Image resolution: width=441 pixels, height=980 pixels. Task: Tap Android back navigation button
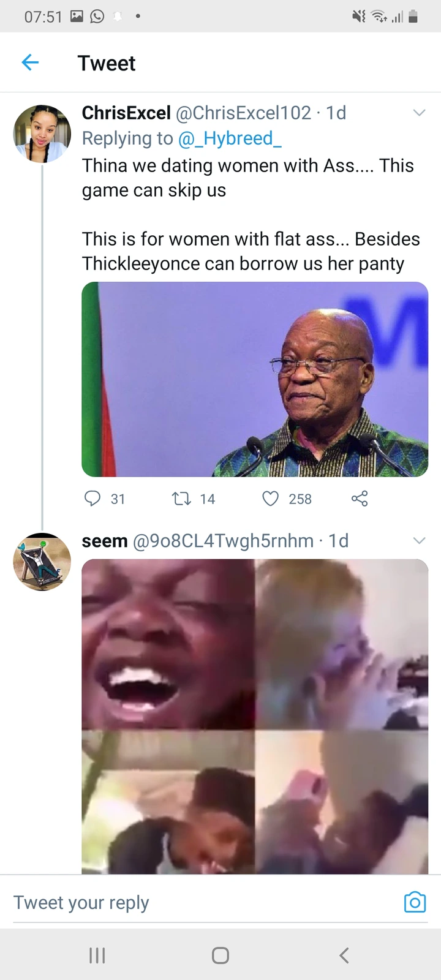[x=344, y=956]
